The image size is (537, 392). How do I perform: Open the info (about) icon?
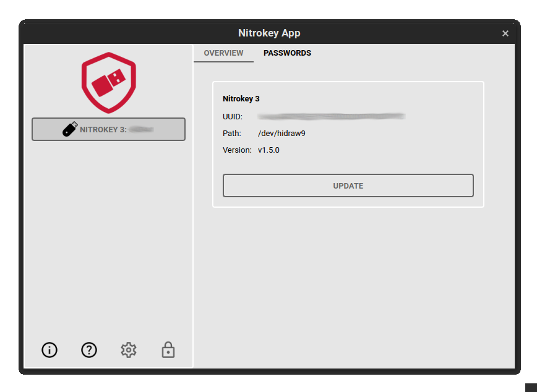[x=49, y=350]
